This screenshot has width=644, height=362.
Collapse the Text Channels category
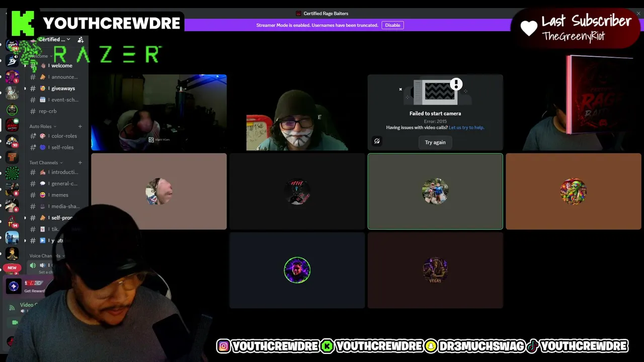coord(46,163)
